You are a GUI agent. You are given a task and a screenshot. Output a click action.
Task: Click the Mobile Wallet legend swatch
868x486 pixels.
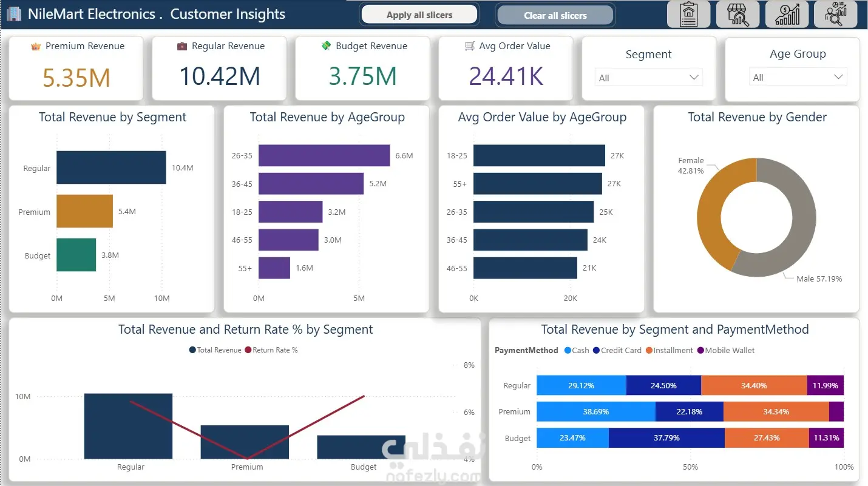(x=700, y=350)
